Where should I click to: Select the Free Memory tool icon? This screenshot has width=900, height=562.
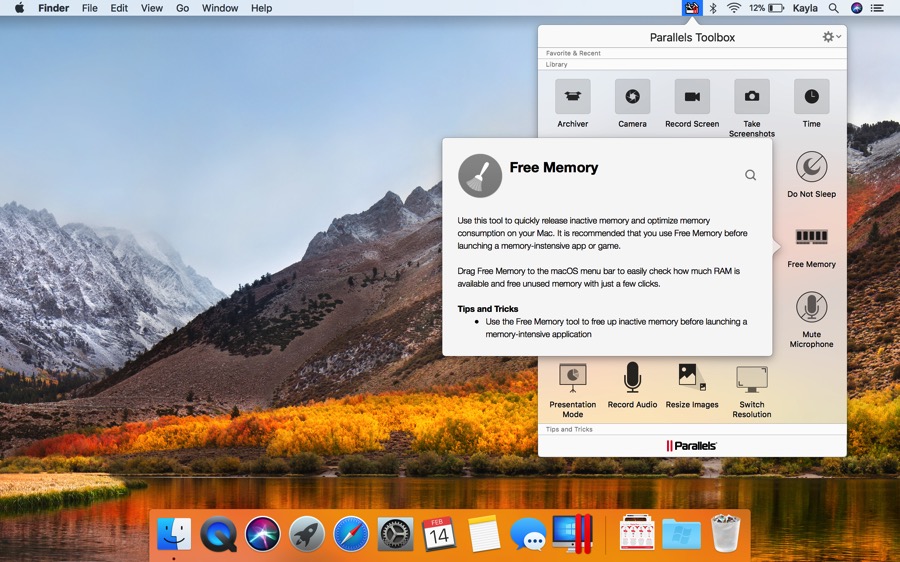(811, 238)
